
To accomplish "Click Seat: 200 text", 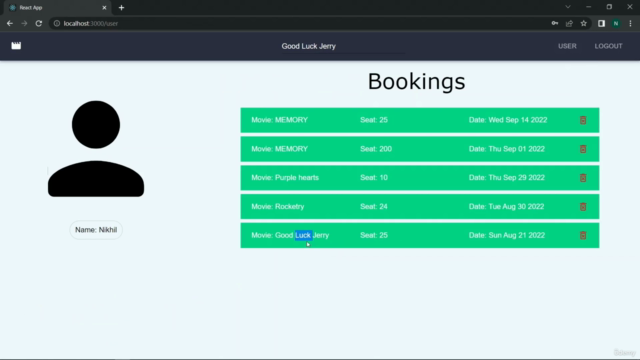I will click(376, 149).
